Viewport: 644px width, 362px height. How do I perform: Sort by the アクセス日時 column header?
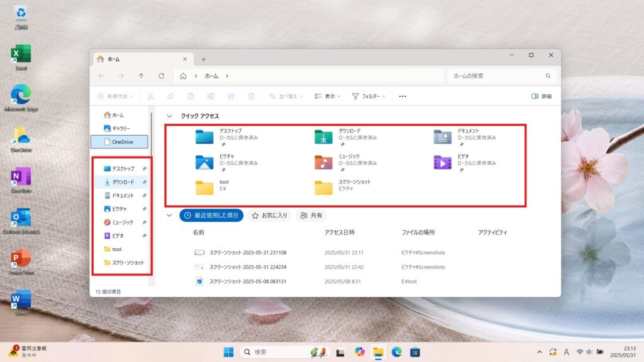click(339, 233)
